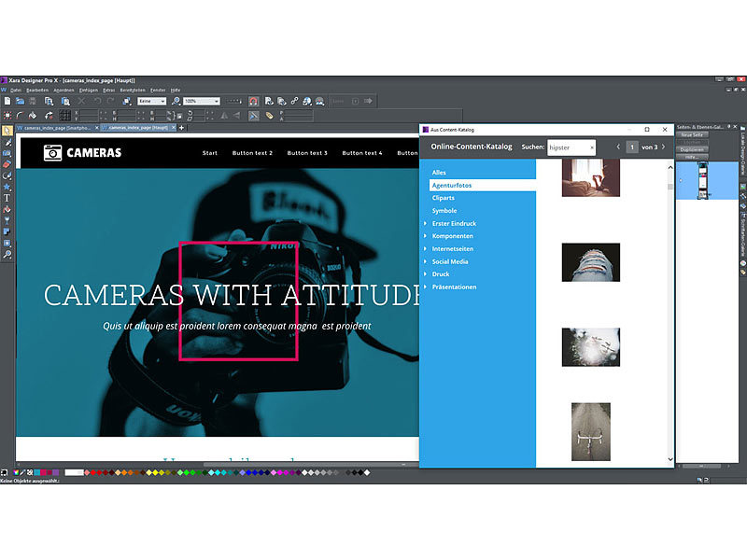747x560 pixels.
Task: Select the bicycle handlebar photo thumbnail
Action: 591,432
